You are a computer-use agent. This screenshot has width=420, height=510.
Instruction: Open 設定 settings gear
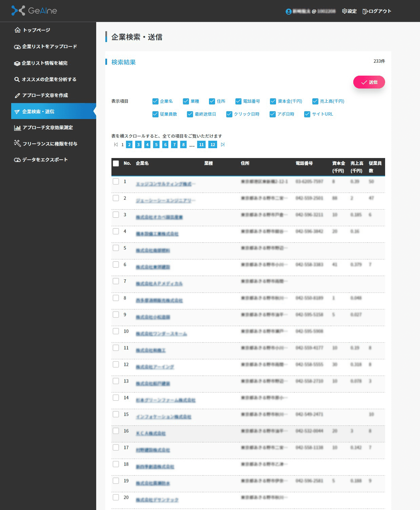coord(349,11)
